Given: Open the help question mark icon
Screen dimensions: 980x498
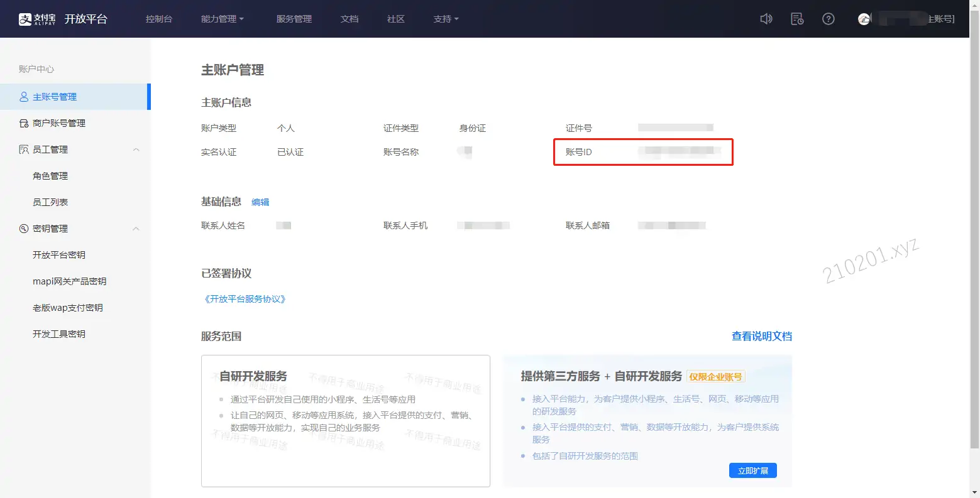Looking at the screenshot, I should 829,19.
